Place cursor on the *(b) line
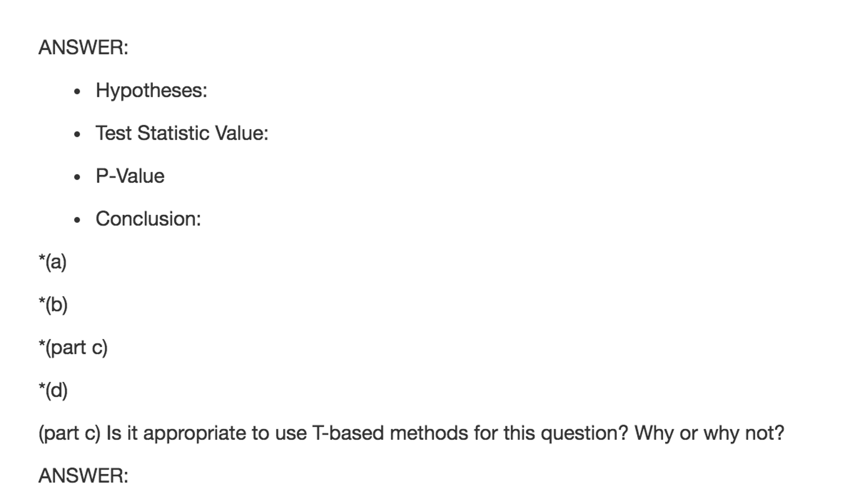 tap(53, 304)
